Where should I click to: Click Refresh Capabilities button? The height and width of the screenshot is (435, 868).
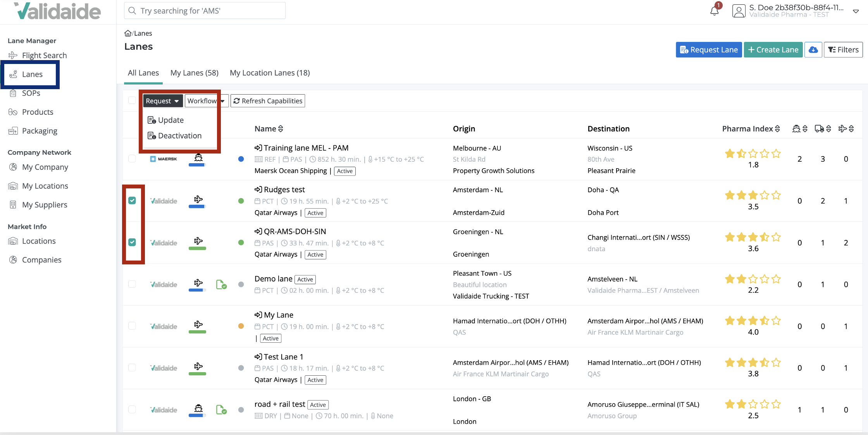pos(268,101)
